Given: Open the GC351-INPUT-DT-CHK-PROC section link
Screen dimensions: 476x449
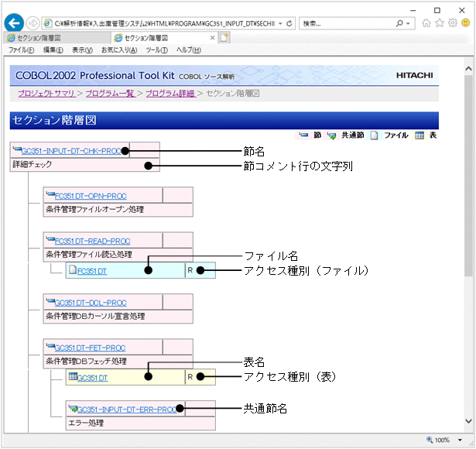Looking at the screenshot, I should pos(72,151).
